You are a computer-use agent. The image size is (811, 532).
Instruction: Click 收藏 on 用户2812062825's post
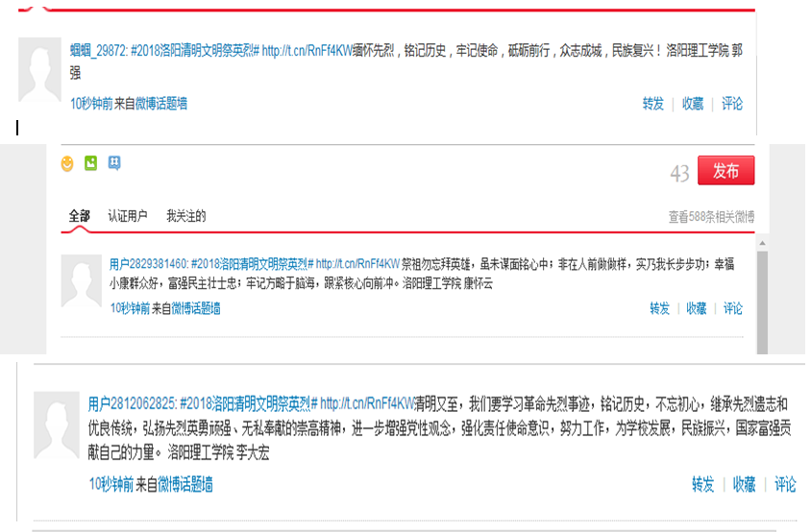(x=745, y=485)
